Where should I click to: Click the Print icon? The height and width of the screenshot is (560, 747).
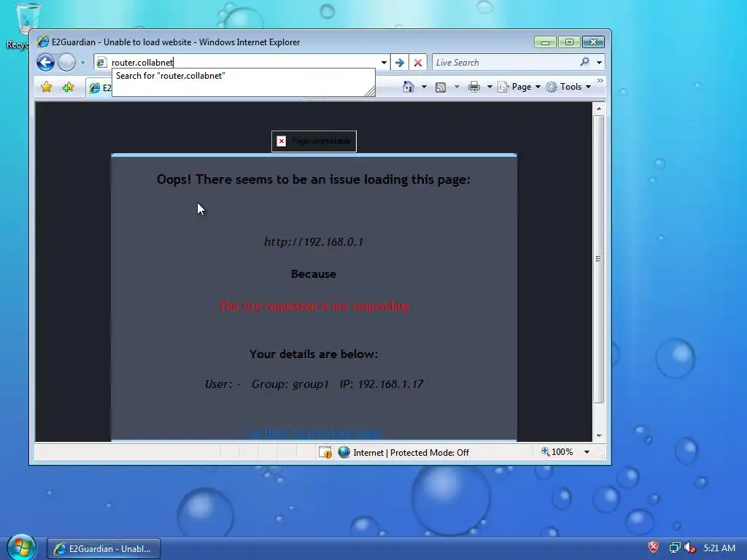473,87
